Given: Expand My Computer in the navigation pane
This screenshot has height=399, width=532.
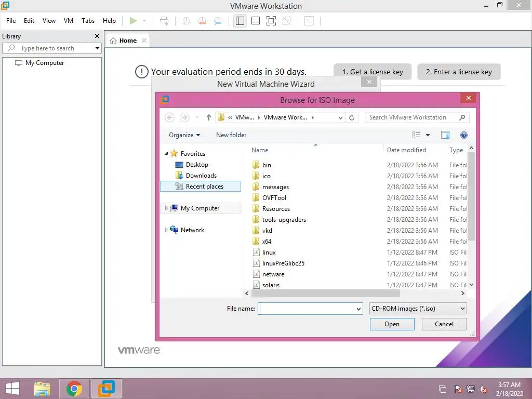Looking at the screenshot, I should click(x=166, y=208).
